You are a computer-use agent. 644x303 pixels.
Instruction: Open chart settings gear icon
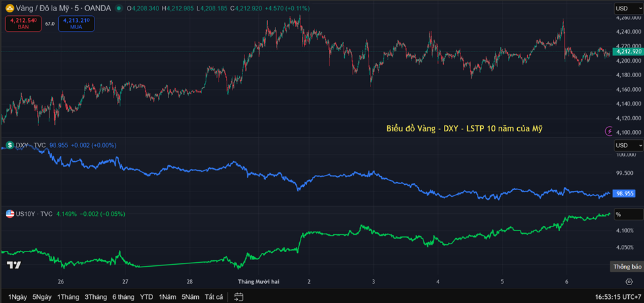pos(628,281)
